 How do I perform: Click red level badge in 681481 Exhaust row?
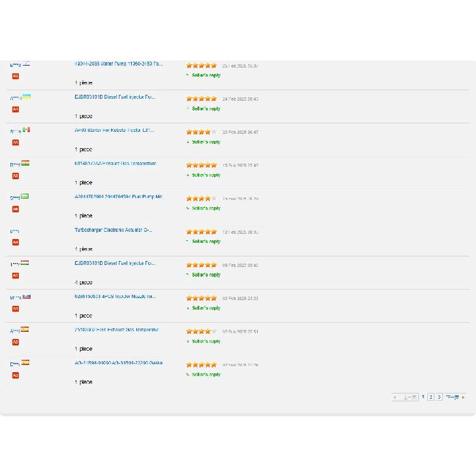click(x=16, y=176)
